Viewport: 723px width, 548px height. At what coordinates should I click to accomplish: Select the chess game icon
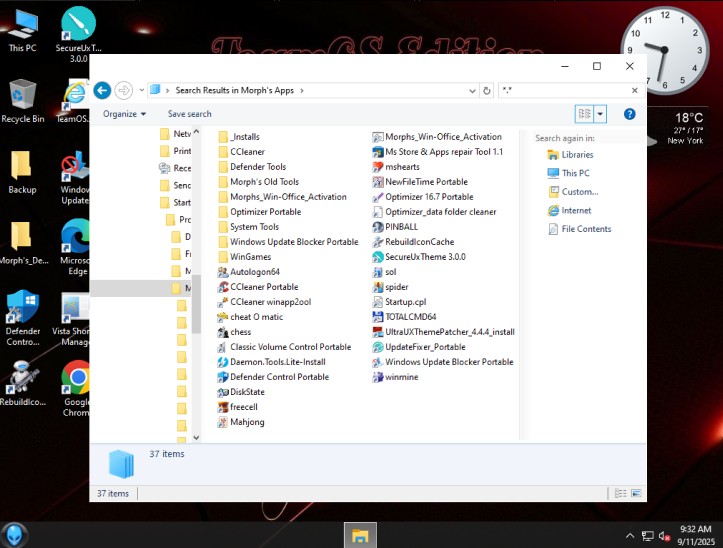[x=223, y=332]
